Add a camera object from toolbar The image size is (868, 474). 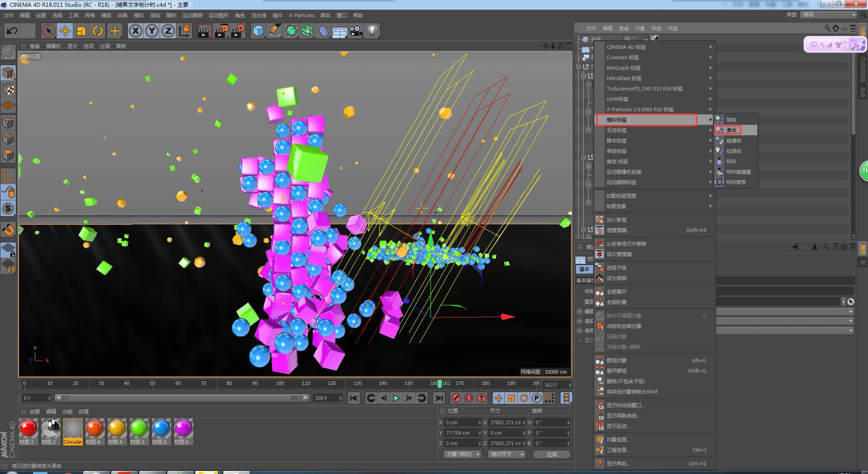(356, 31)
